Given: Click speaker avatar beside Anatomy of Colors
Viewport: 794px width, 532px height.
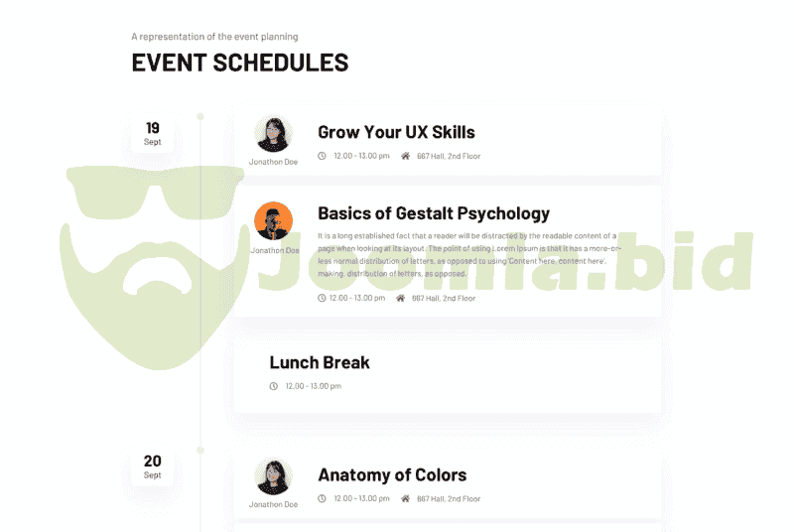Looking at the screenshot, I should (273, 476).
